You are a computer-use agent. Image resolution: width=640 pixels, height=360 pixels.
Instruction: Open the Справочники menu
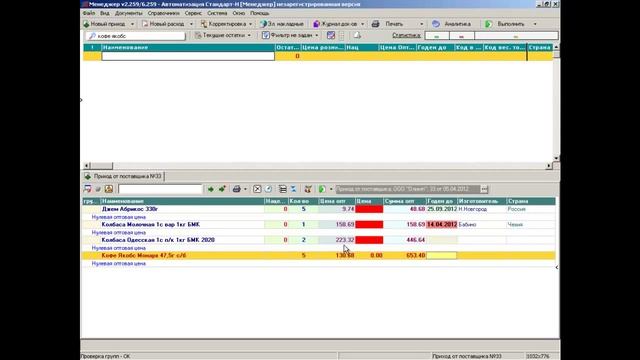pos(163,13)
